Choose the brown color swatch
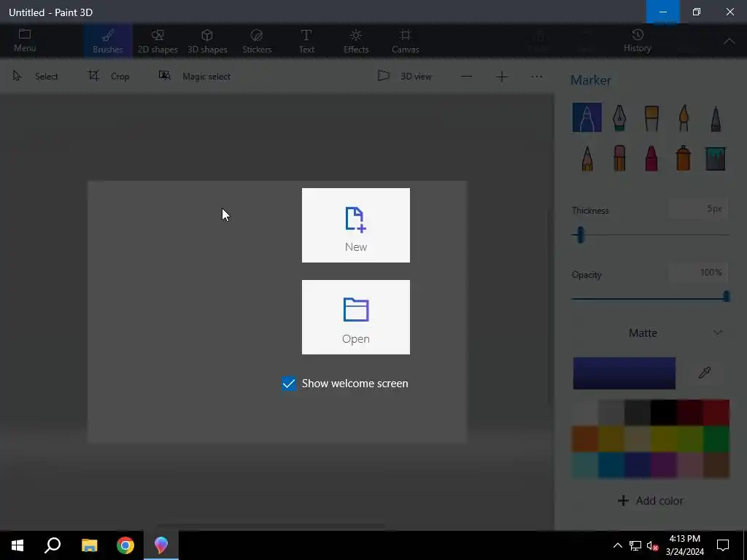 [x=716, y=464]
